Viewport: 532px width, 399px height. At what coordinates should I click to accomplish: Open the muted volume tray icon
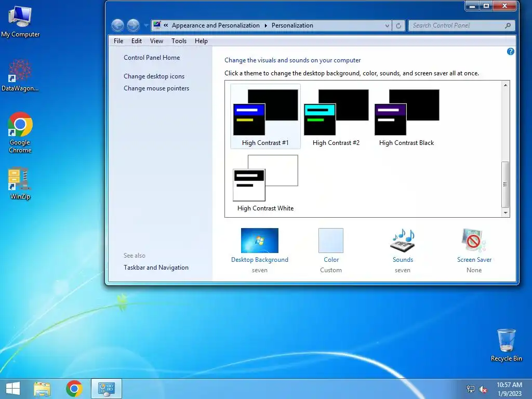(x=483, y=389)
